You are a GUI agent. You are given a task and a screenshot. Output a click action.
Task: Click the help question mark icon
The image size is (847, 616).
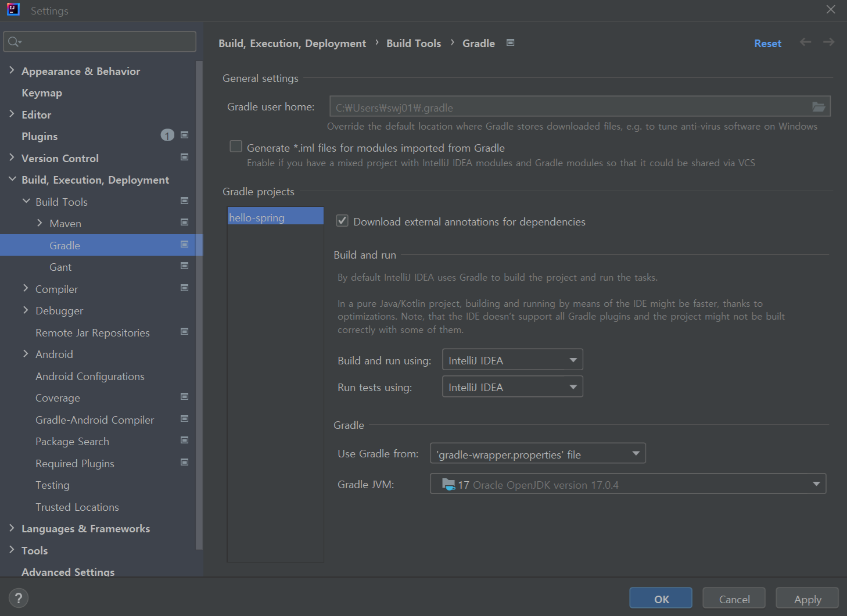tap(19, 597)
